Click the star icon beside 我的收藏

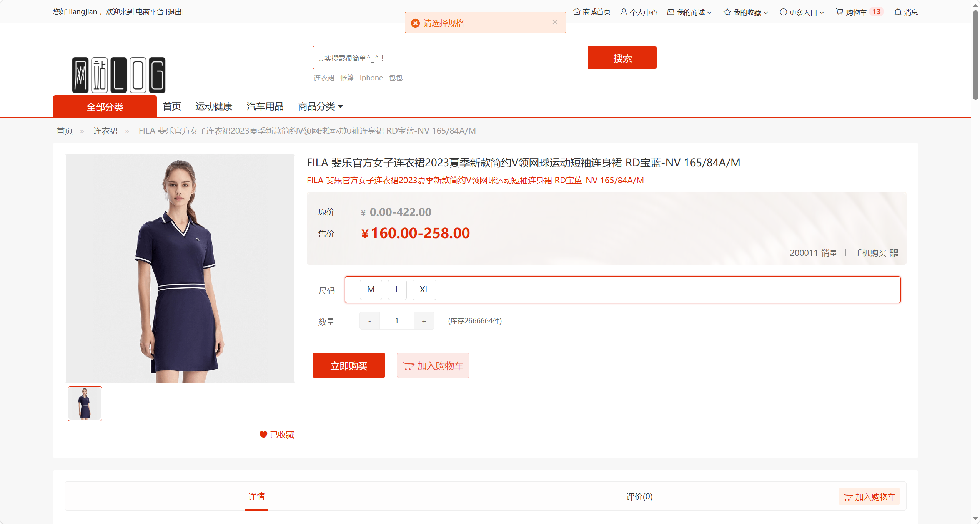(727, 12)
